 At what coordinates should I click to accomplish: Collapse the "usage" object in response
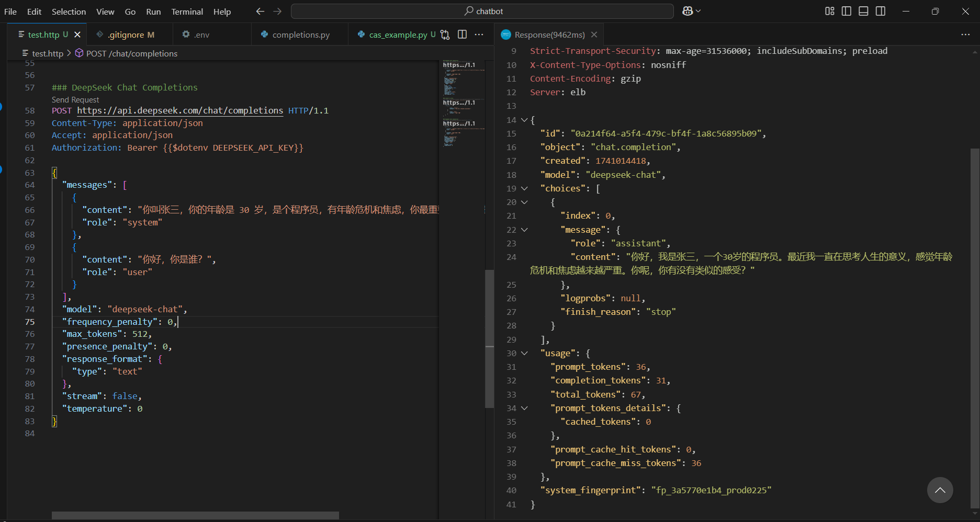coord(524,354)
